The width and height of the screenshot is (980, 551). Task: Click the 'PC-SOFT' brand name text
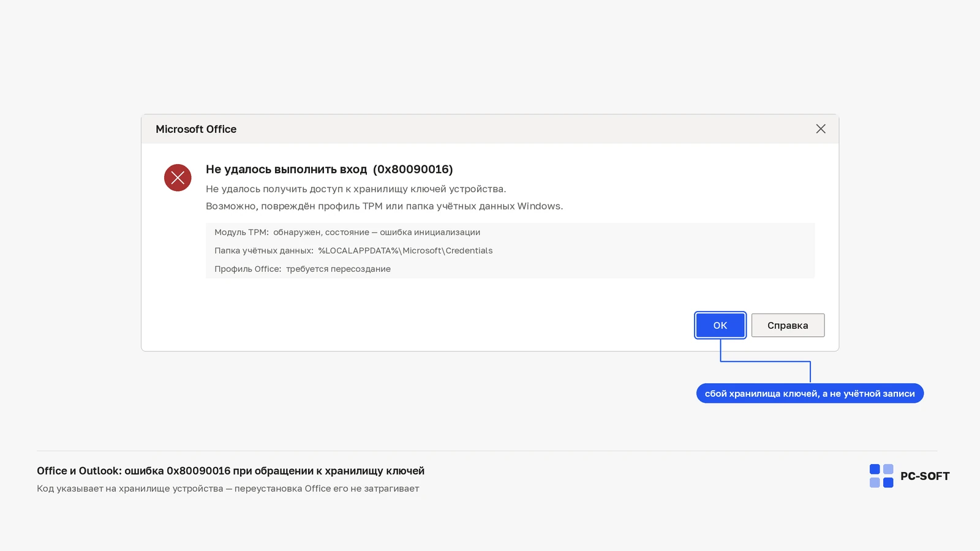[x=925, y=476]
